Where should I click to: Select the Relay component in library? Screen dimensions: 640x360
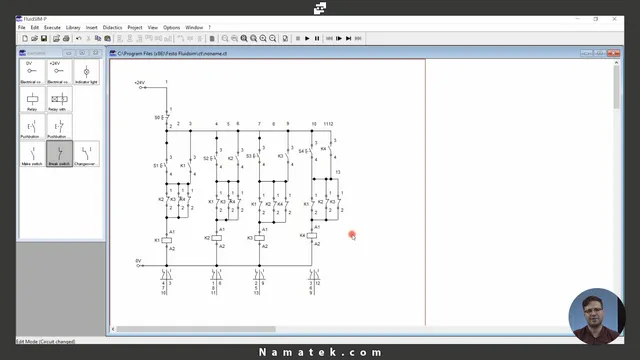coord(32,100)
